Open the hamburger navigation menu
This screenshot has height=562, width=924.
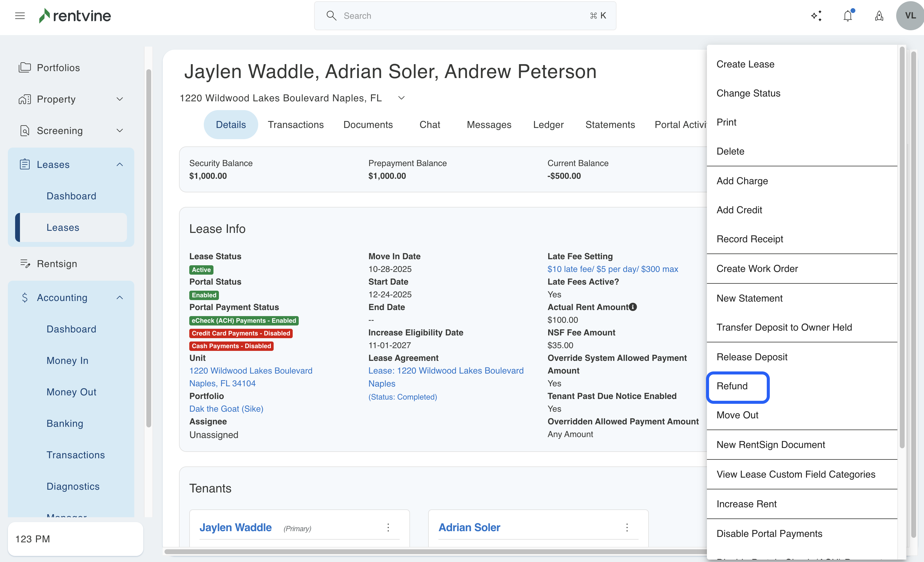tap(20, 16)
